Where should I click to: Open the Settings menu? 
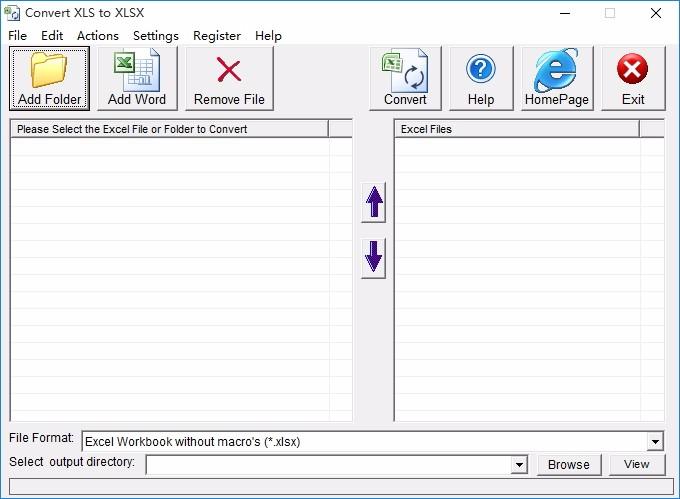pos(156,36)
